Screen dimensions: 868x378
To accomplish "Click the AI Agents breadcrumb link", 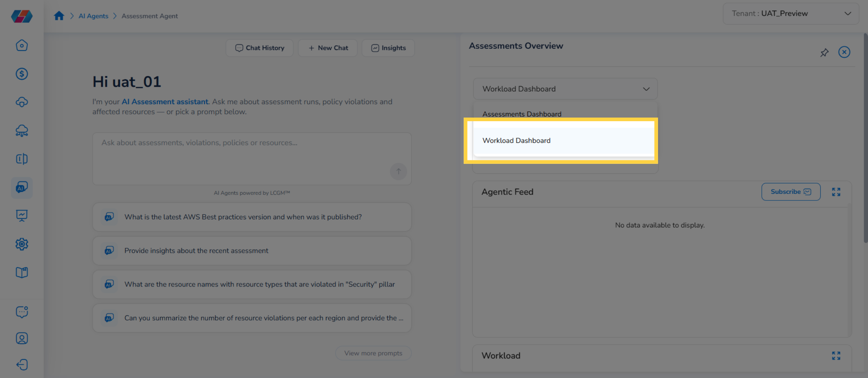I will click(x=93, y=16).
